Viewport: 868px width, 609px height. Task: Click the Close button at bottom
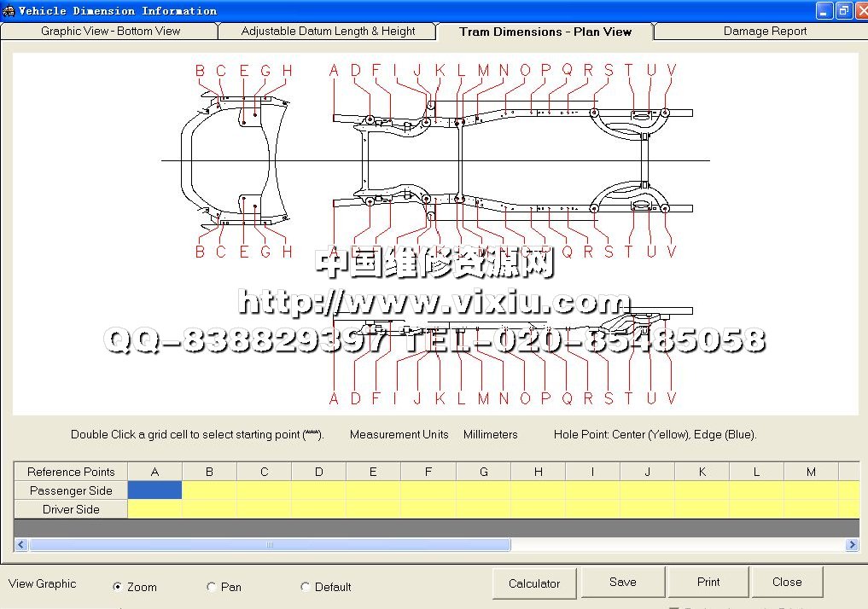point(786,583)
